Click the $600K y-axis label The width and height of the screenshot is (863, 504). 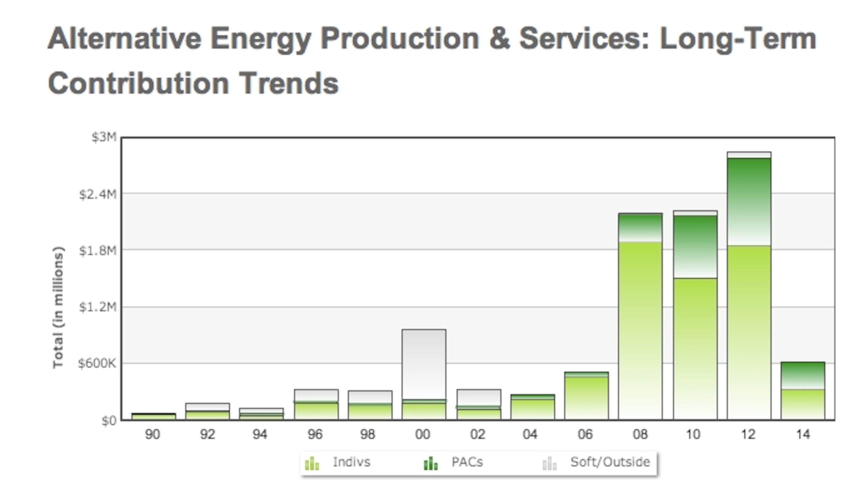coord(97,363)
